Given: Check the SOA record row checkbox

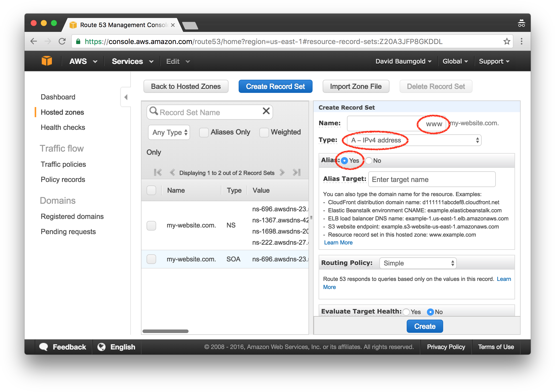Looking at the screenshot, I should (151, 259).
